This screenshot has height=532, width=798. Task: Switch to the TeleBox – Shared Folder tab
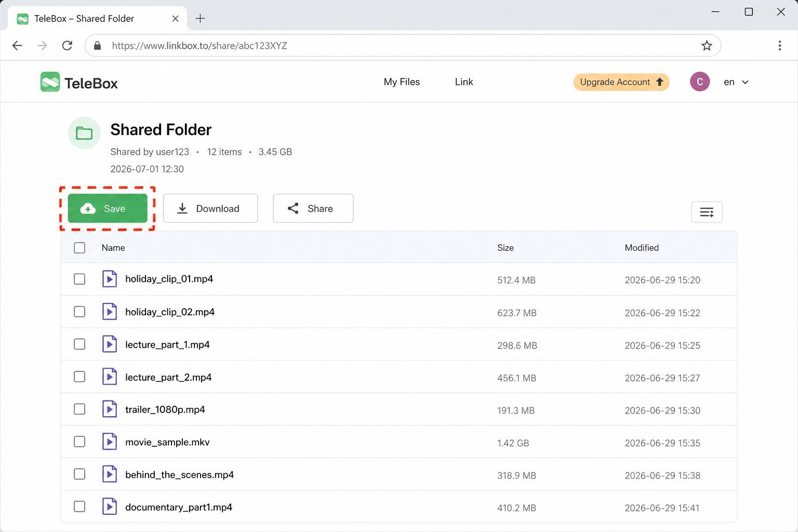(96, 19)
